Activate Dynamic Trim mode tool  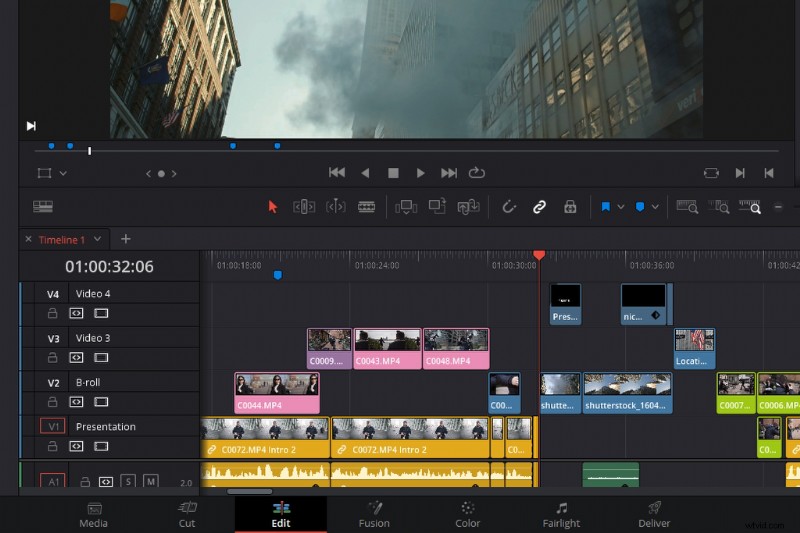pyautogui.click(x=336, y=207)
